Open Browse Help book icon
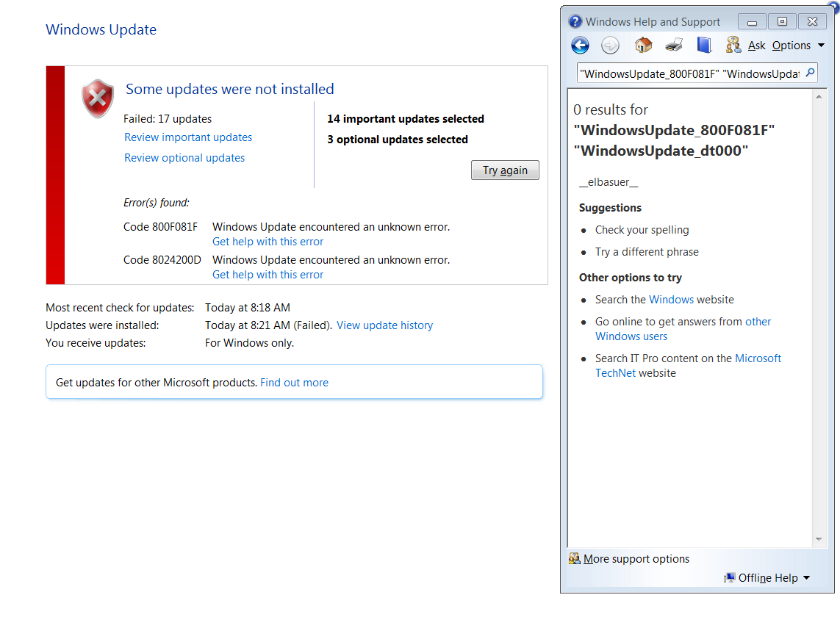This screenshot has width=840, height=617. (x=704, y=45)
